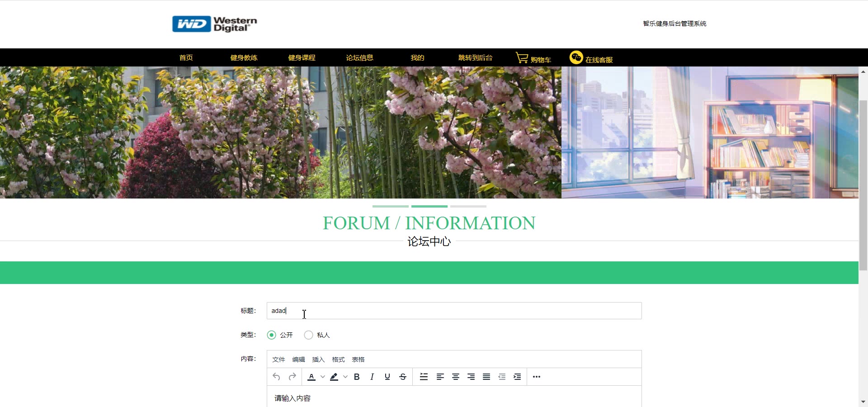868x407 pixels.
Task: Select second carousel indicator bar
Action: click(429, 206)
